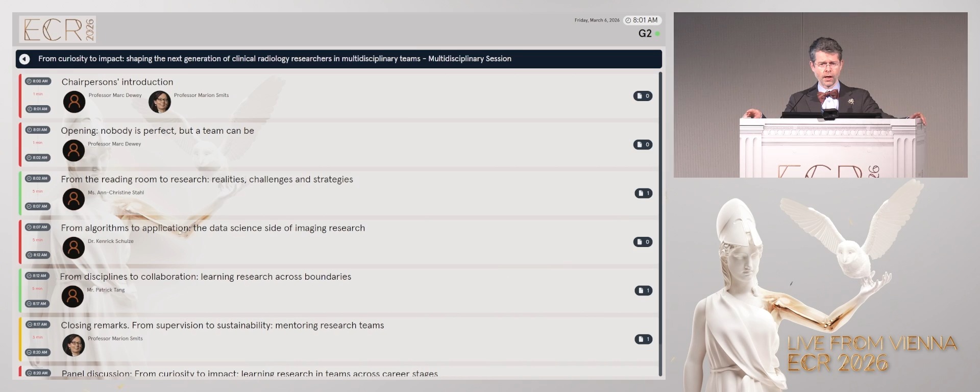Screen dimensions: 980x392
Task: Select 'Opening: nobody is perfect' talk title
Action: (x=157, y=131)
